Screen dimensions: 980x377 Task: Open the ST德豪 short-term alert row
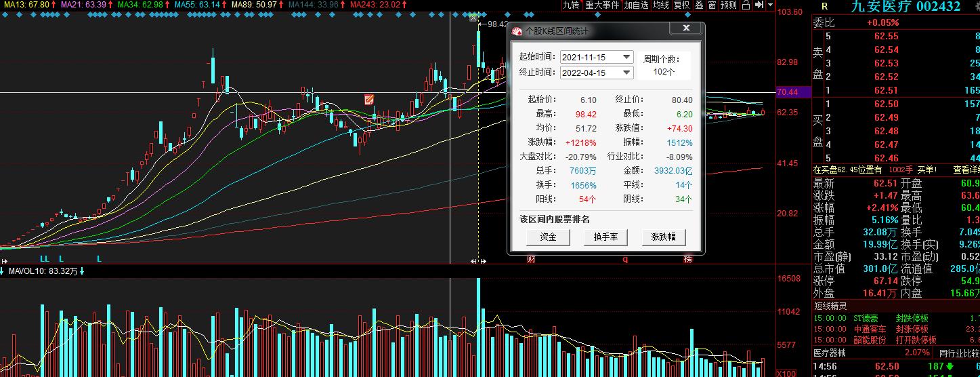896,318
